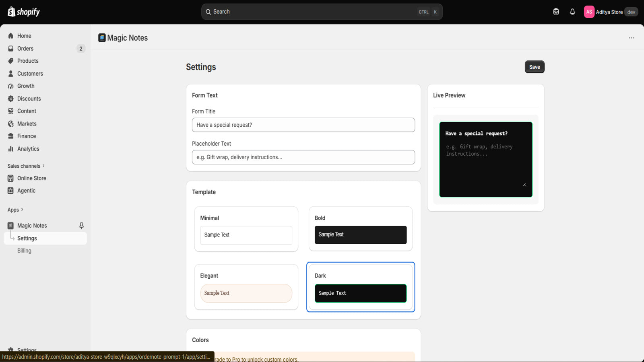The height and width of the screenshot is (362, 644).
Task: Click the Magic Notes header app icon
Action: (x=102, y=38)
